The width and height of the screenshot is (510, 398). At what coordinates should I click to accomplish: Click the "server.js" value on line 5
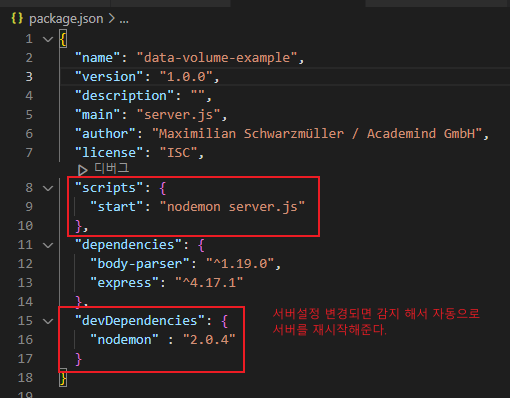tap(178, 115)
